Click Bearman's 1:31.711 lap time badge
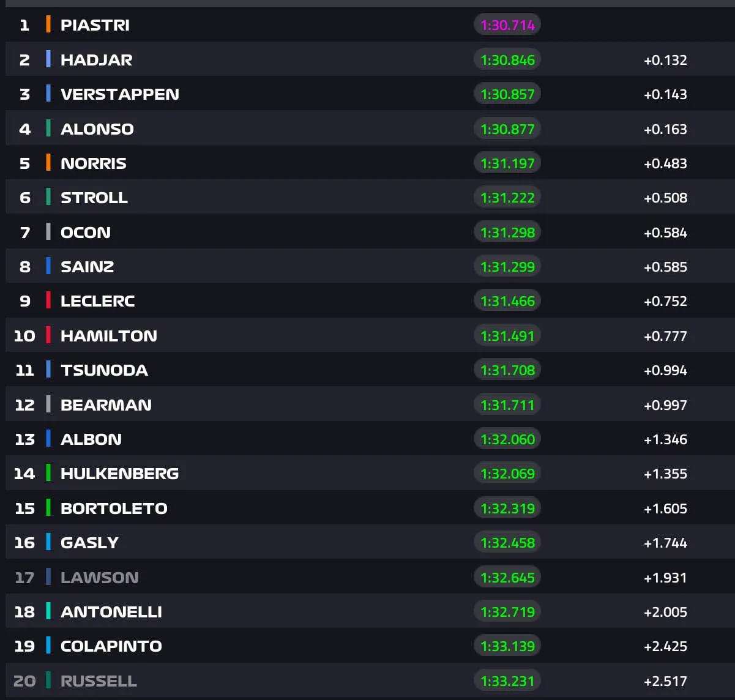This screenshot has width=735, height=700. tap(507, 405)
